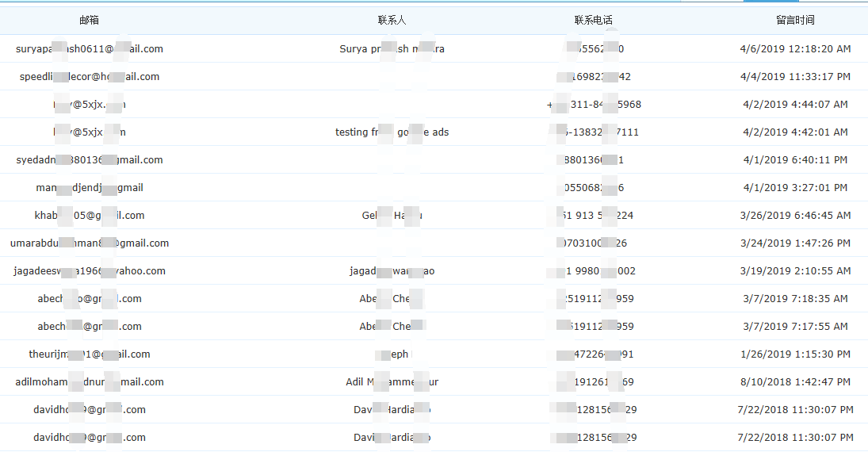Screen dimensions: 868x452
Task: Click timestamp 4/6/2019 12:18:20 AM
Action: tap(795, 49)
